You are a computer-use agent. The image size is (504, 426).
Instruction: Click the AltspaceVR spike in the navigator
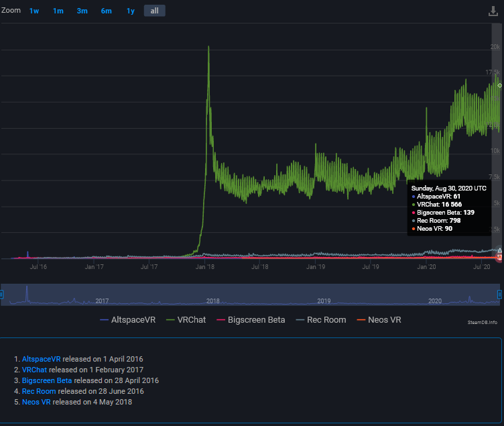click(x=27, y=292)
